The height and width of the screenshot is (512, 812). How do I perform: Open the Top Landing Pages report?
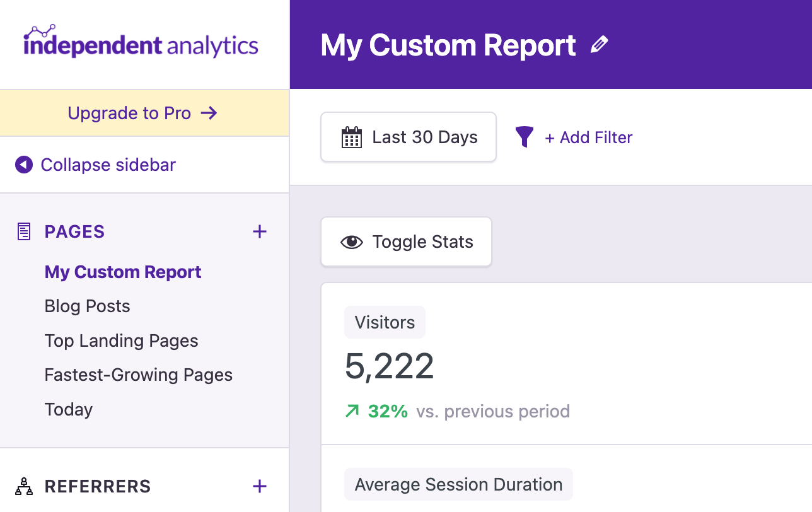(121, 340)
